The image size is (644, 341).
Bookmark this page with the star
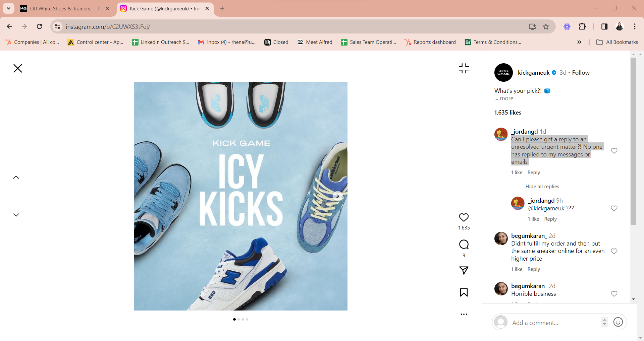(546, 26)
